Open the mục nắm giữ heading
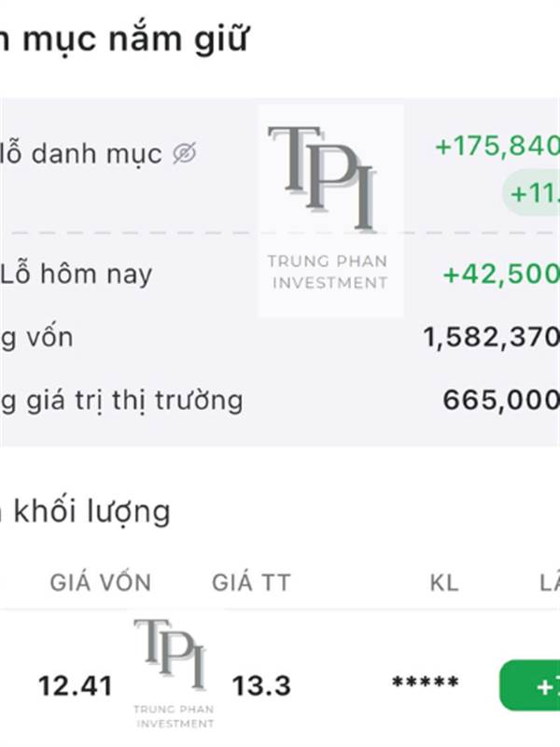Screen dimensions: 560x747 click(124, 39)
